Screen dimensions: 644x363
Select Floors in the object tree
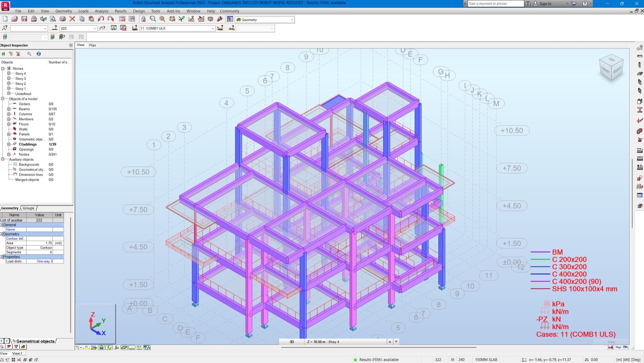23,124
